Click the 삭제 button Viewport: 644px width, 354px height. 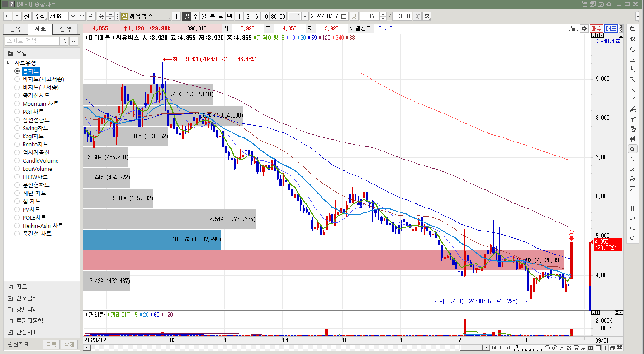click(x=69, y=345)
